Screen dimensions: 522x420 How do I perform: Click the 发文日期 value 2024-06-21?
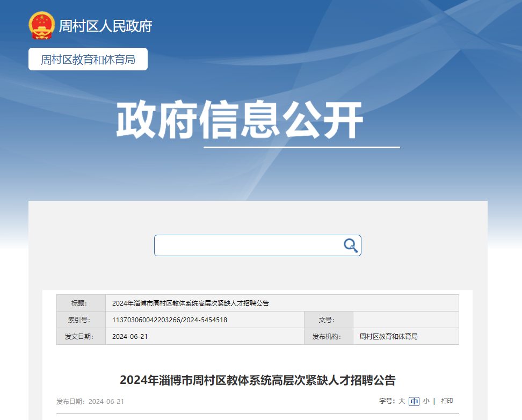coord(130,336)
